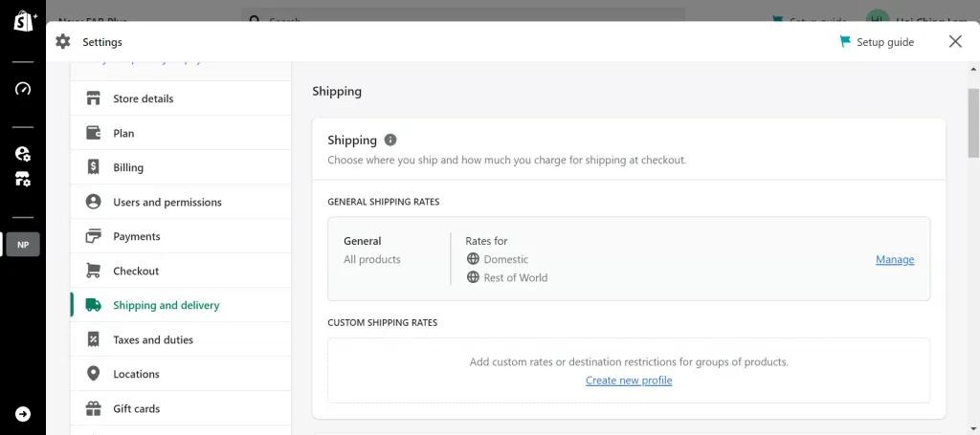The image size is (980, 435).
Task: Click the vertical scrollbar thumb
Action: click(973, 122)
